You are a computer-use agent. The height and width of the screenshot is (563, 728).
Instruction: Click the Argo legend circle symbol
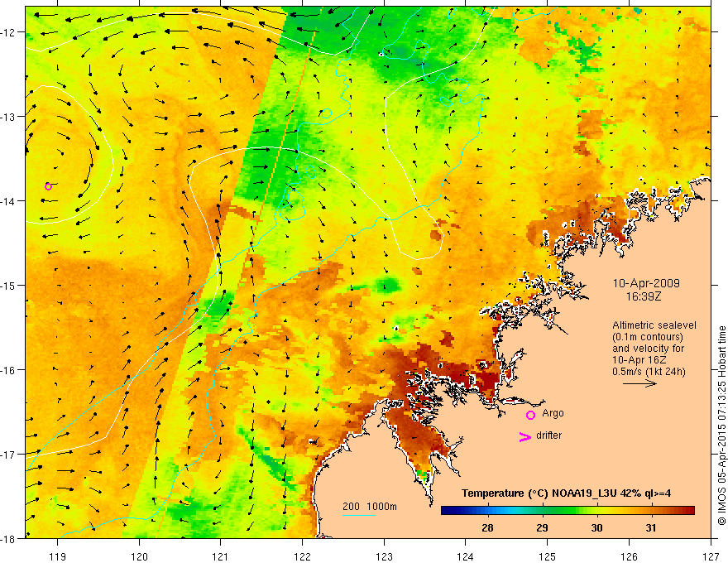[x=530, y=415]
